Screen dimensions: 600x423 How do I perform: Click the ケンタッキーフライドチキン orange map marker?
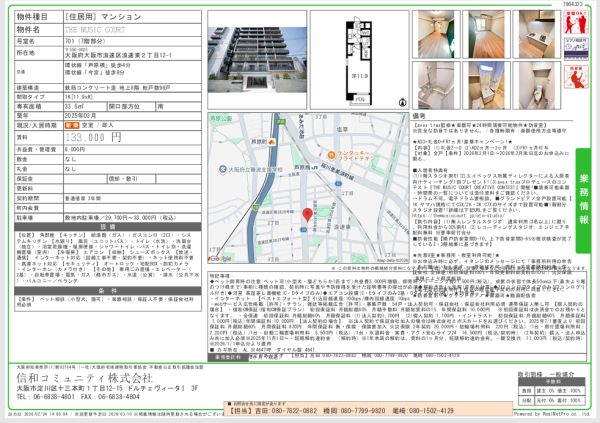click(331, 155)
